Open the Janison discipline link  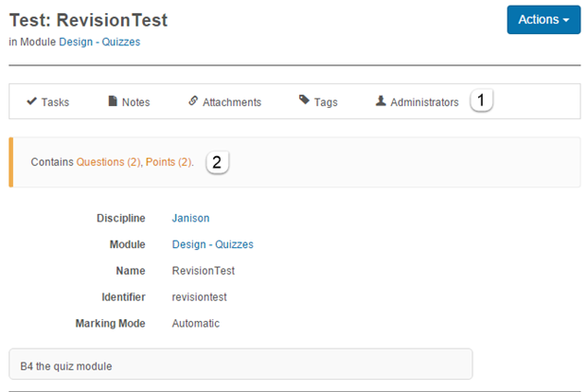(x=190, y=218)
